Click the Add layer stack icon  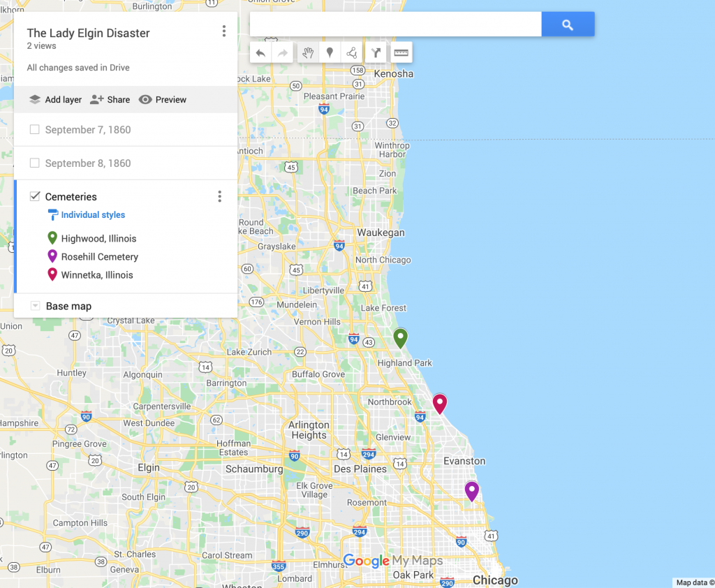click(35, 99)
